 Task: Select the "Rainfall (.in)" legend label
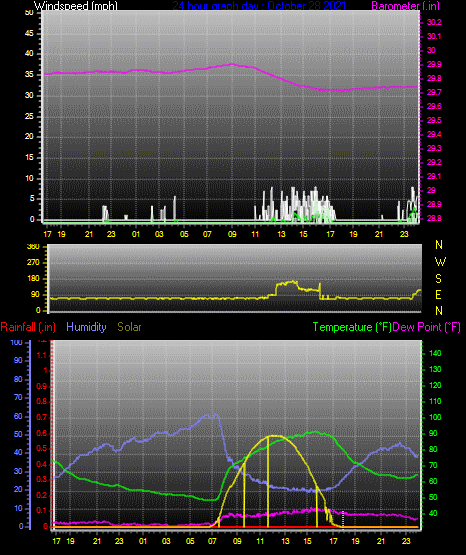point(28,327)
